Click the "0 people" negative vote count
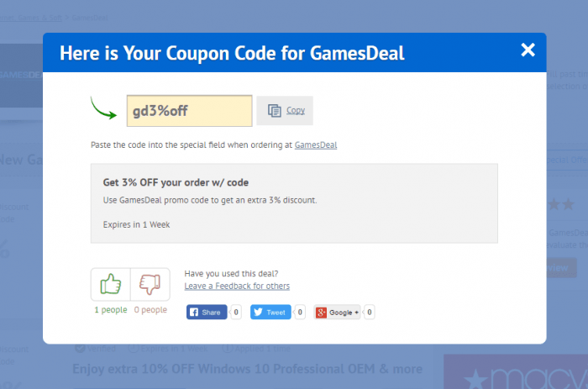Image resolution: width=588 pixels, height=389 pixels. pyautogui.click(x=150, y=310)
